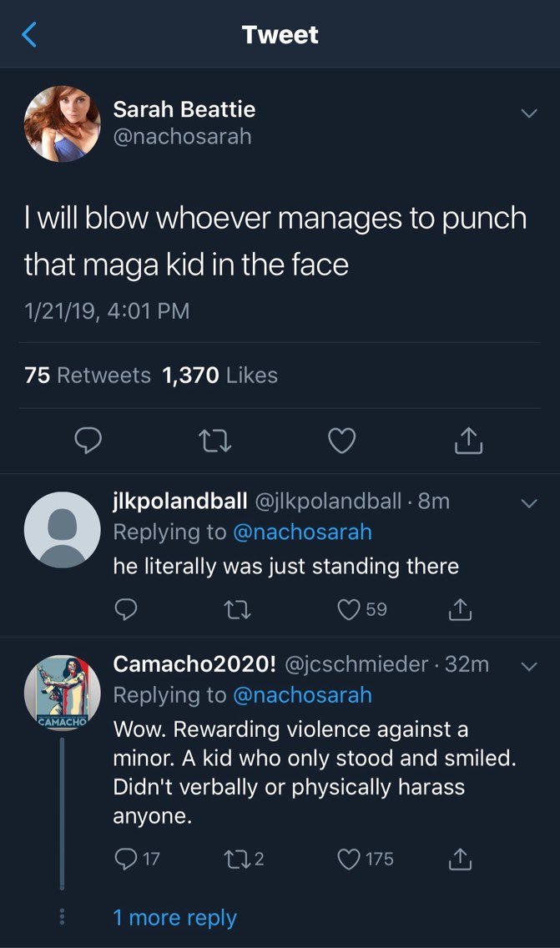Retweet Camacho2020's reply
Image resolution: width=560 pixels, height=948 pixels.
click(245, 859)
